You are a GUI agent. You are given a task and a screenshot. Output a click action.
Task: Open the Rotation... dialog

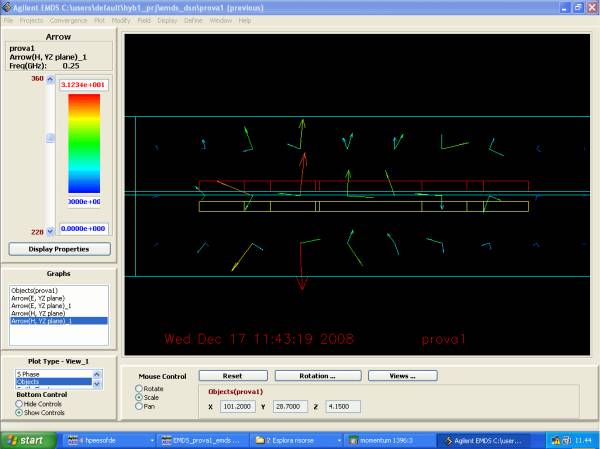pos(318,376)
